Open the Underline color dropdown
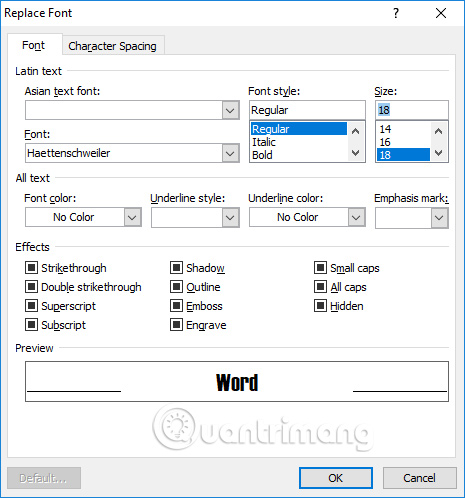The height and width of the screenshot is (498, 465). point(356,218)
